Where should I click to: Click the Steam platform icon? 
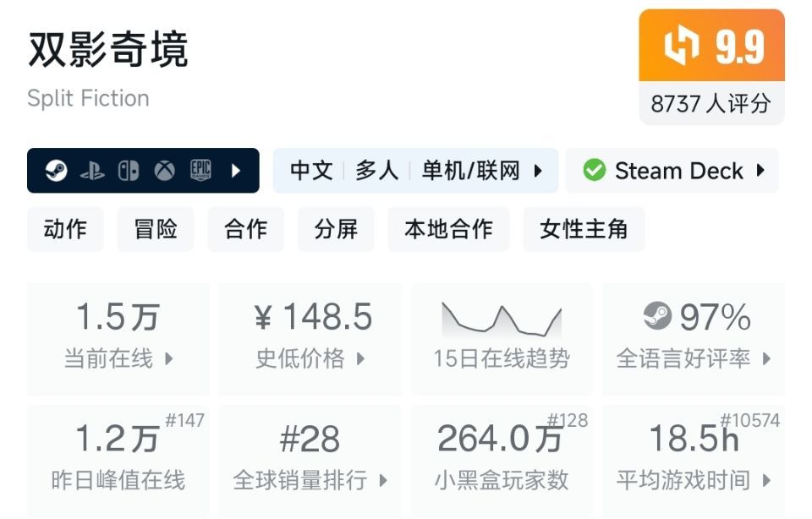point(57,171)
